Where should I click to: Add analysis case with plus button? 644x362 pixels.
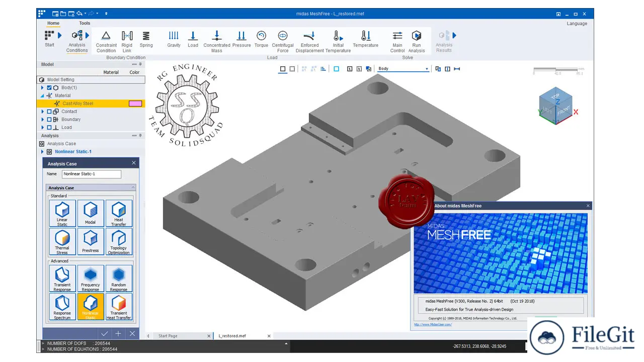pyautogui.click(x=118, y=333)
